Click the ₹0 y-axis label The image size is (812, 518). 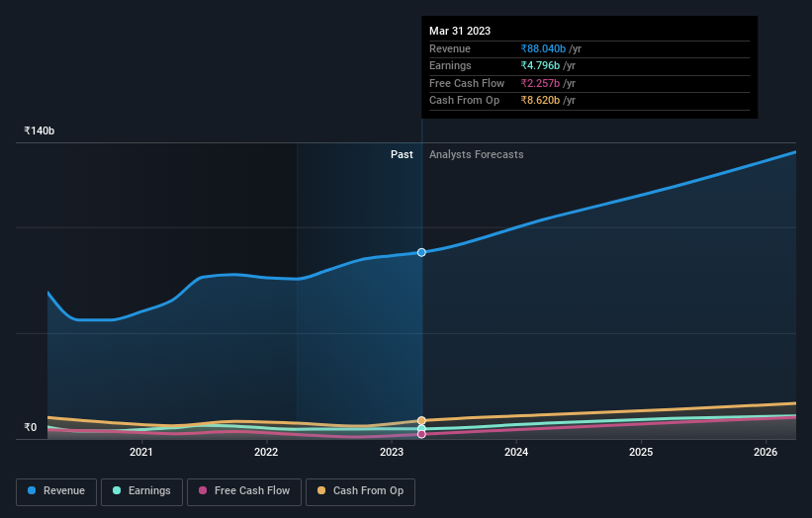pyautogui.click(x=31, y=427)
